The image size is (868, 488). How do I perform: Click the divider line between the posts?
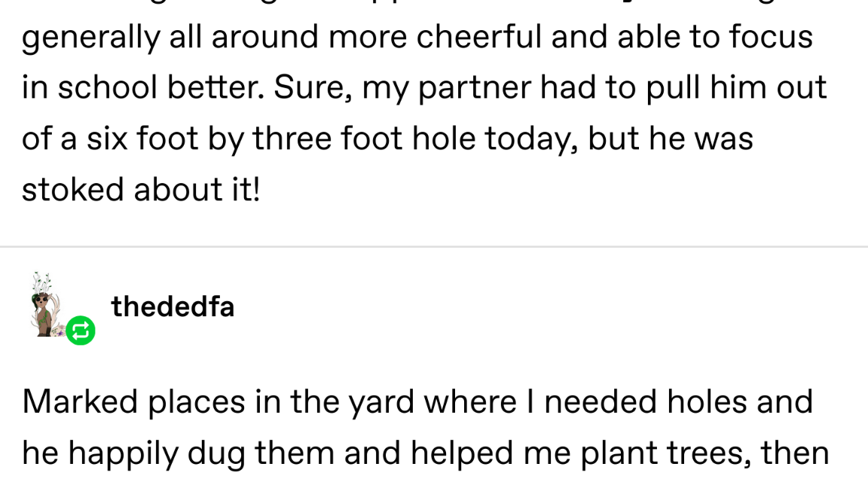coord(434,247)
